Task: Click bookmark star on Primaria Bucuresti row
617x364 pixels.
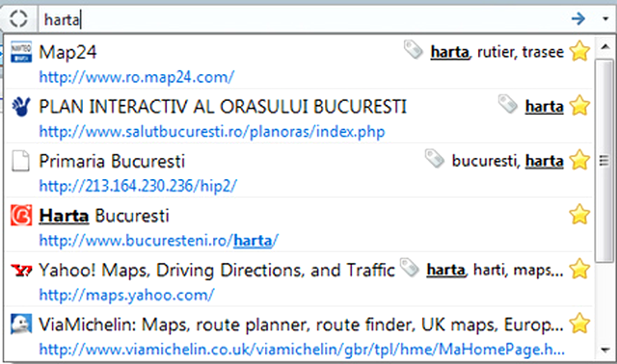Action: (x=580, y=160)
